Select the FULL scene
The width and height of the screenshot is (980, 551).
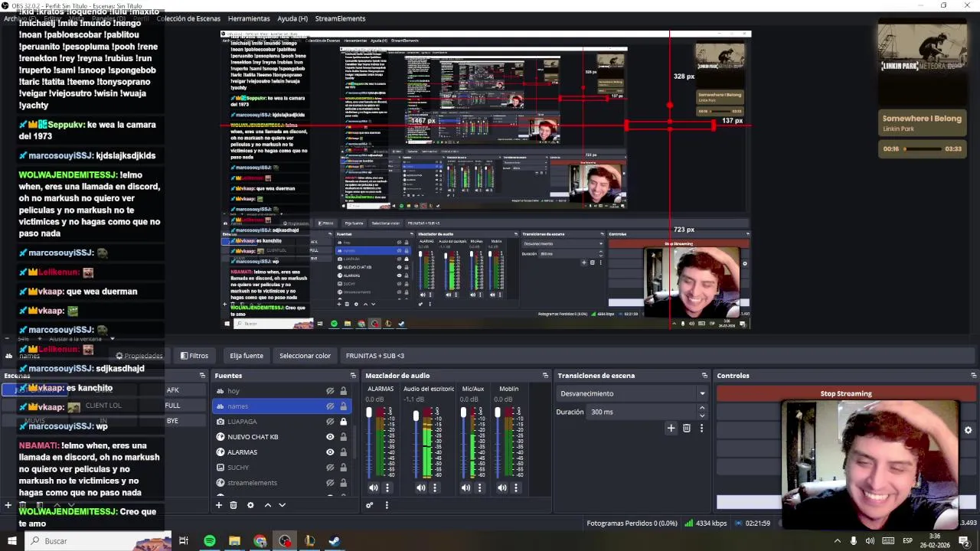pyautogui.click(x=172, y=406)
